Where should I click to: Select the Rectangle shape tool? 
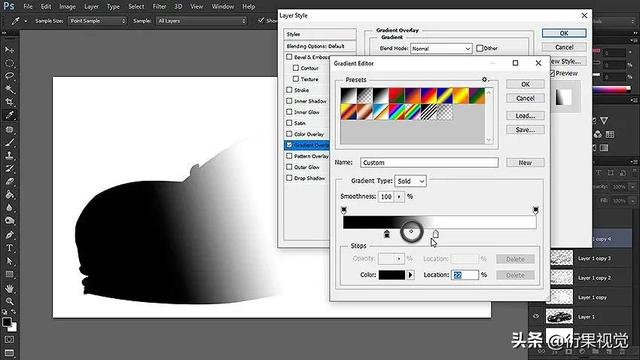click(9, 274)
